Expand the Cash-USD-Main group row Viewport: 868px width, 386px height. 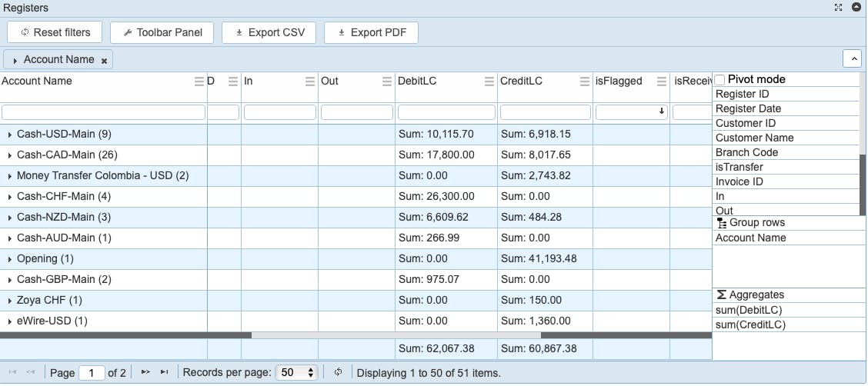(9, 135)
